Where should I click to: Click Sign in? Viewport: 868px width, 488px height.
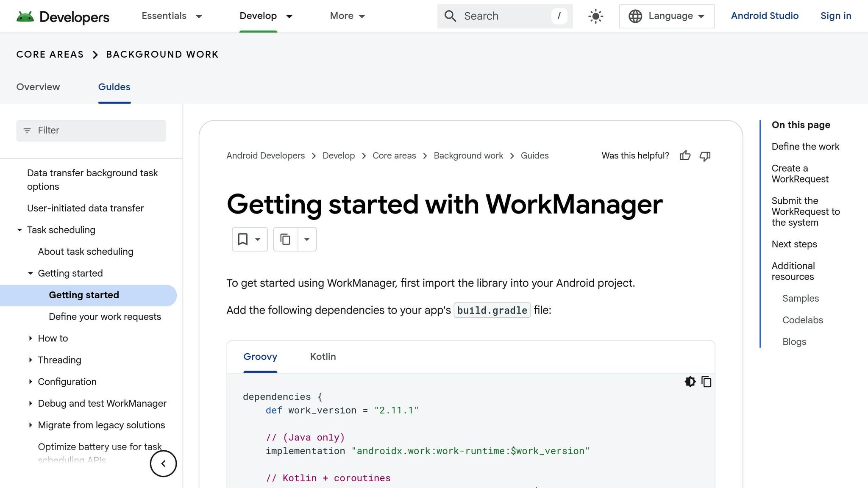(835, 16)
